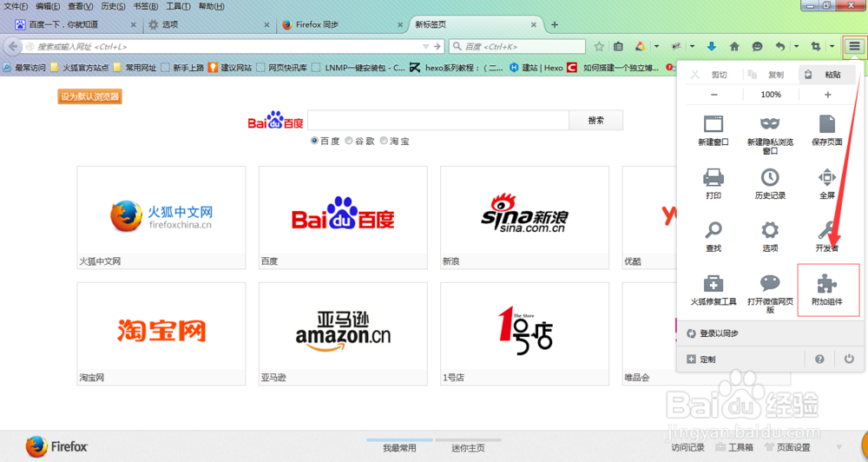Switch to the 选项 tab
This screenshot has height=462, width=868.
209,24
